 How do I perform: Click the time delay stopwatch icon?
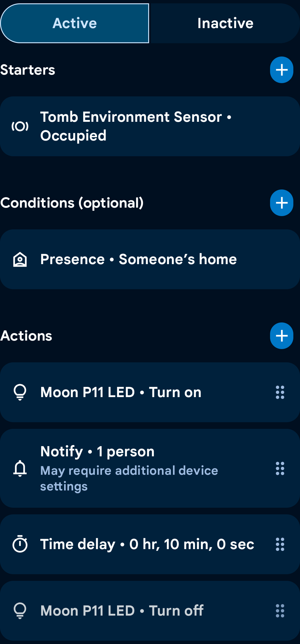[20, 544]
